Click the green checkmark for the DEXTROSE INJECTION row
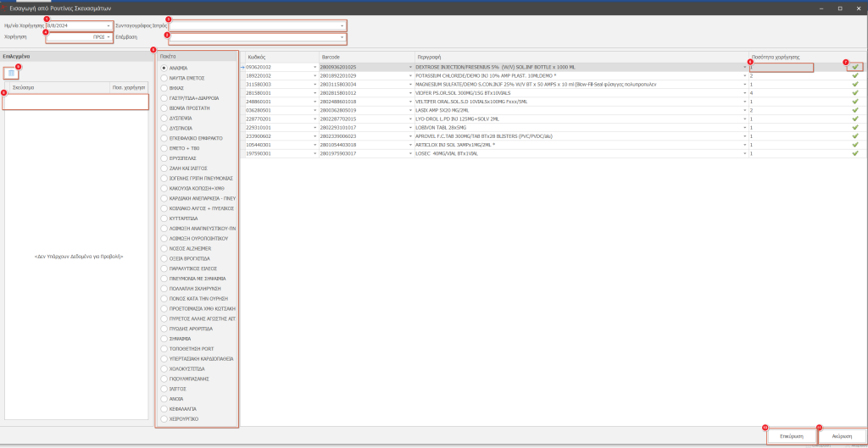Image resolution: width=868 pixels, height=448 pixels. pyautogui.click(x=855, y=67)
